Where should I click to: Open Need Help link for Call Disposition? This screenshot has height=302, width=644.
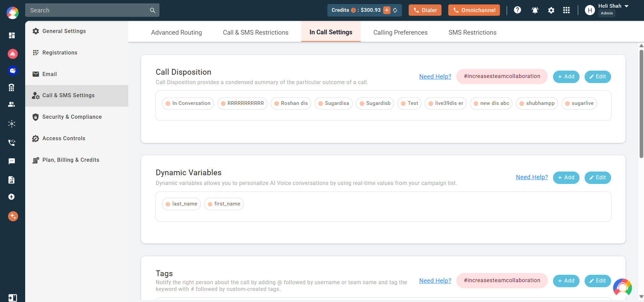click(x=435, y=77)
